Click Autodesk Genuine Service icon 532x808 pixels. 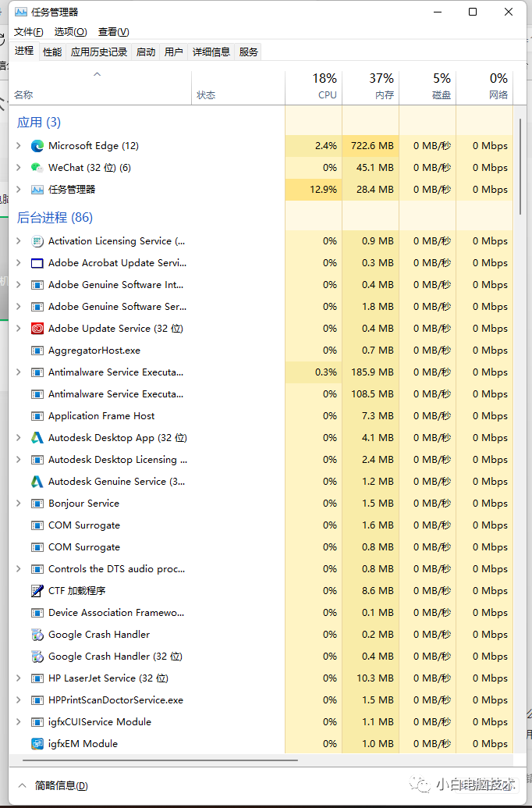point(37,482)
